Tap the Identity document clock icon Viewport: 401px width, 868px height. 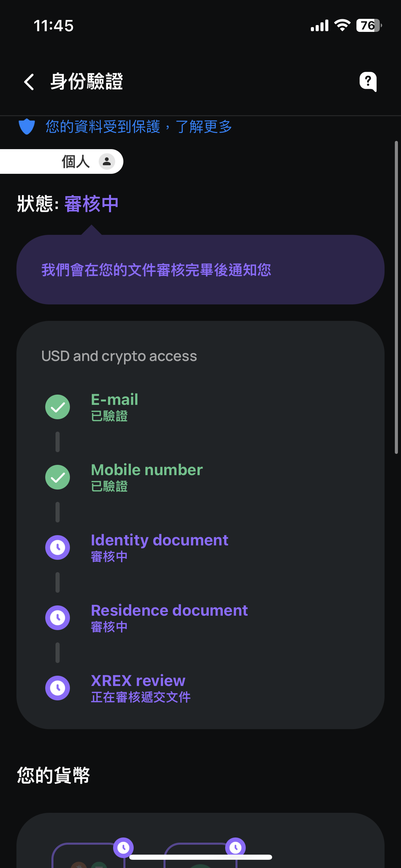(58, 547)
